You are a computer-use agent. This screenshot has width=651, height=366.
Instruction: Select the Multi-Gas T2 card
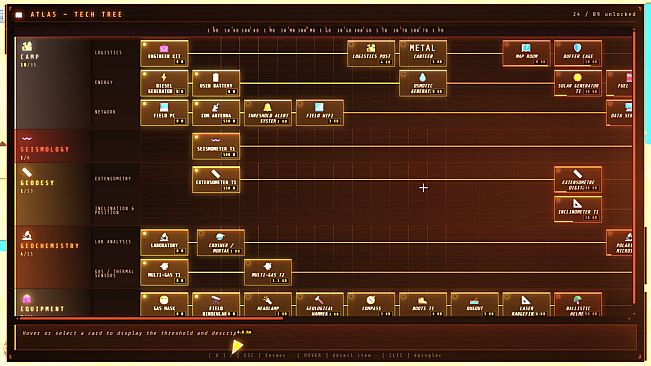pyautogui.click(x=268, y=272)
